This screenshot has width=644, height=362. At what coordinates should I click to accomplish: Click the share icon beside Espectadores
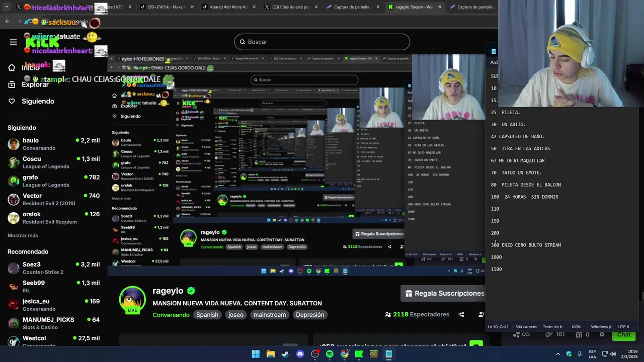click(x=461, y=314)
